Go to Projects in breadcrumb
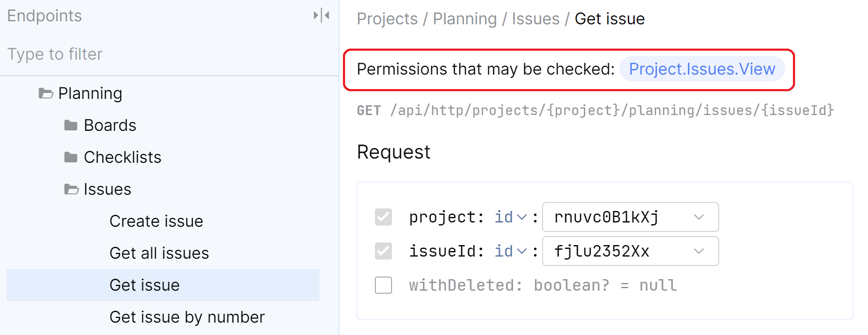The width and height of the screenshot is (868, 335). 387,19
